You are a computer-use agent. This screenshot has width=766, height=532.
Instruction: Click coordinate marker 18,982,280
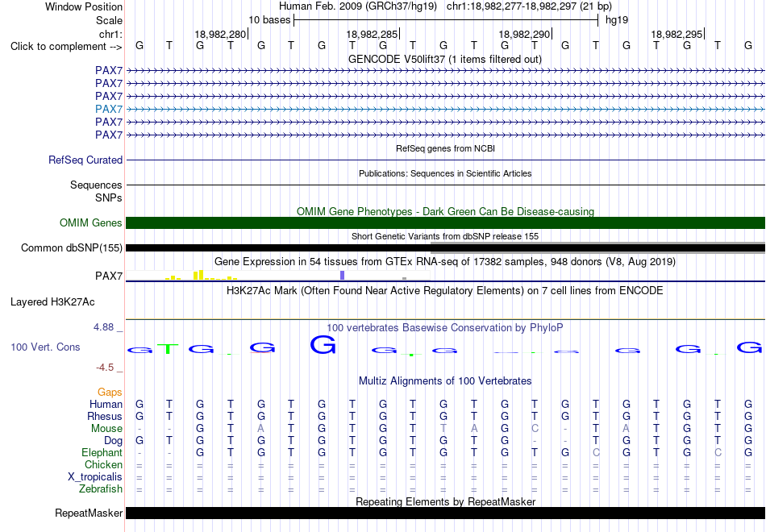220,34
